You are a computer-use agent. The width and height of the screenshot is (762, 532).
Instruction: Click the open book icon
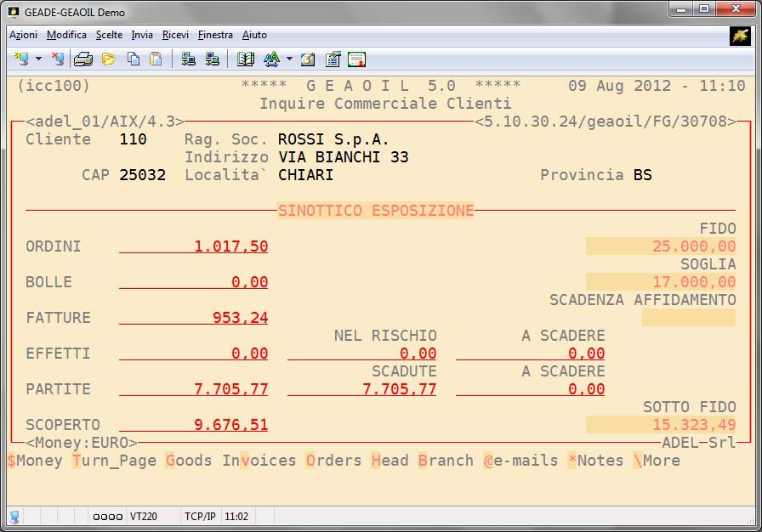[x=246, y=59]
